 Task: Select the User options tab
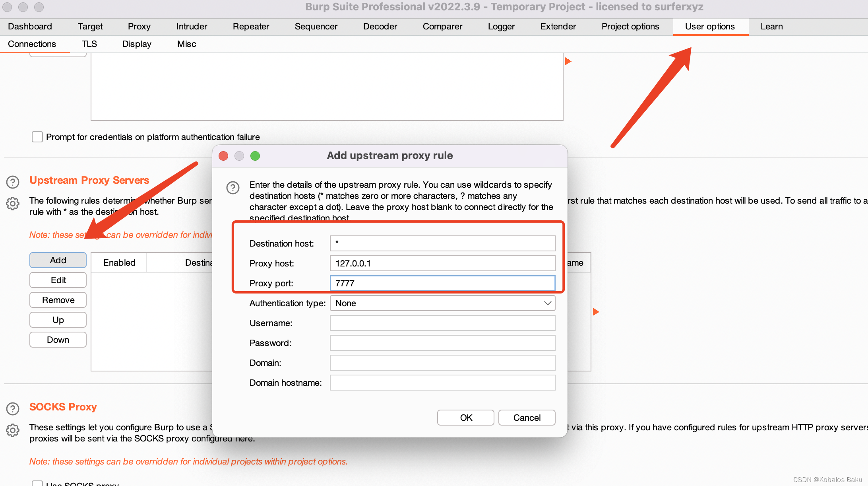point(710,27)
